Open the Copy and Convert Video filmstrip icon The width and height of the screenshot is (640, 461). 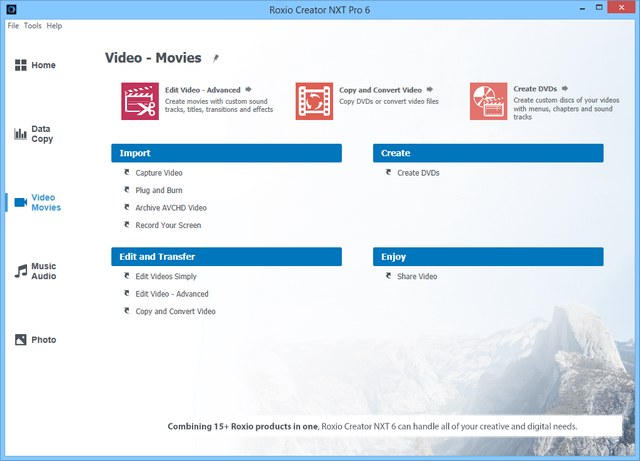click(314, 101)
